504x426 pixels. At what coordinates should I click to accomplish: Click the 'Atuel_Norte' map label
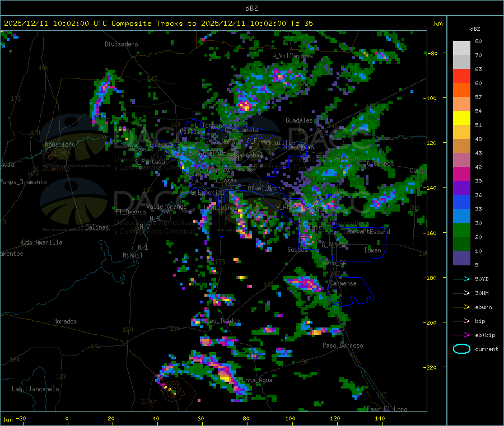point(266,188)
